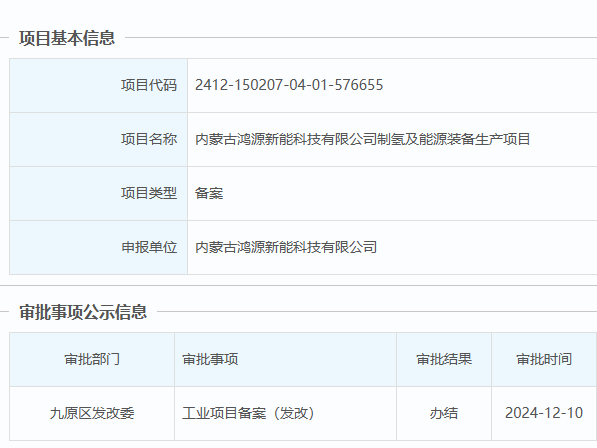The width and height of the screenshot is (597, 448).
Task: Click the 备案 project type value
Action: 209,193
